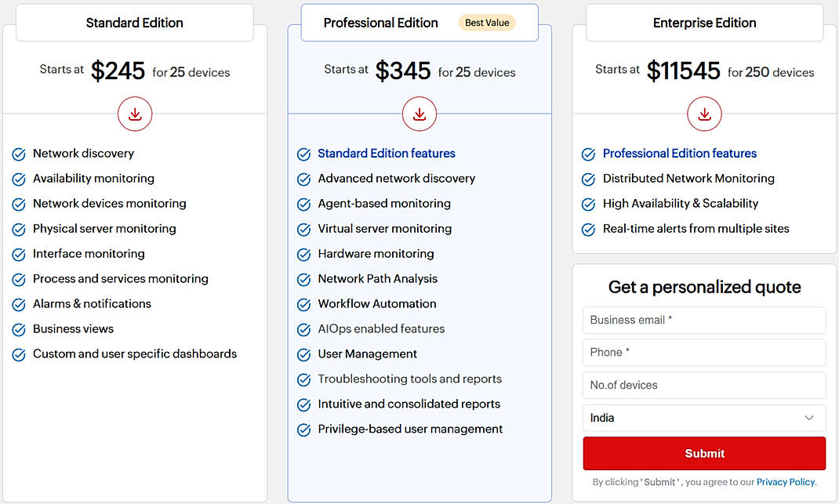Click the download icon in Professional Edition card
The width and height of the screenshot is (839, 504).
click(x=419, y=114)
